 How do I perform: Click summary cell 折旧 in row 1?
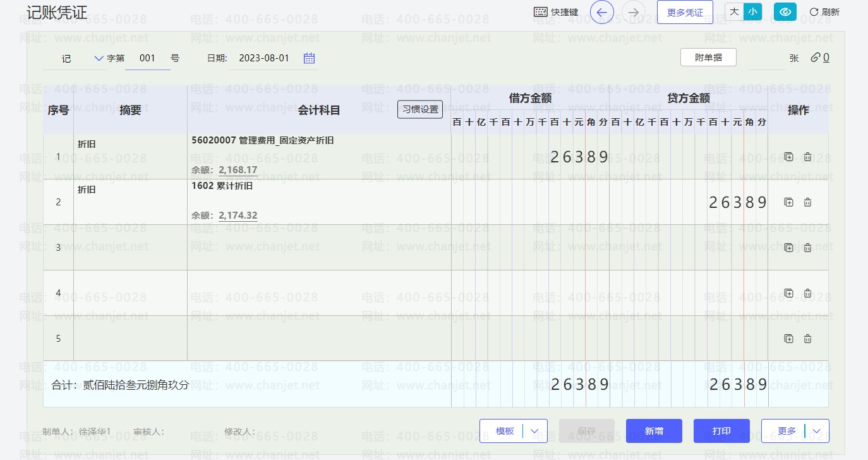130,157
